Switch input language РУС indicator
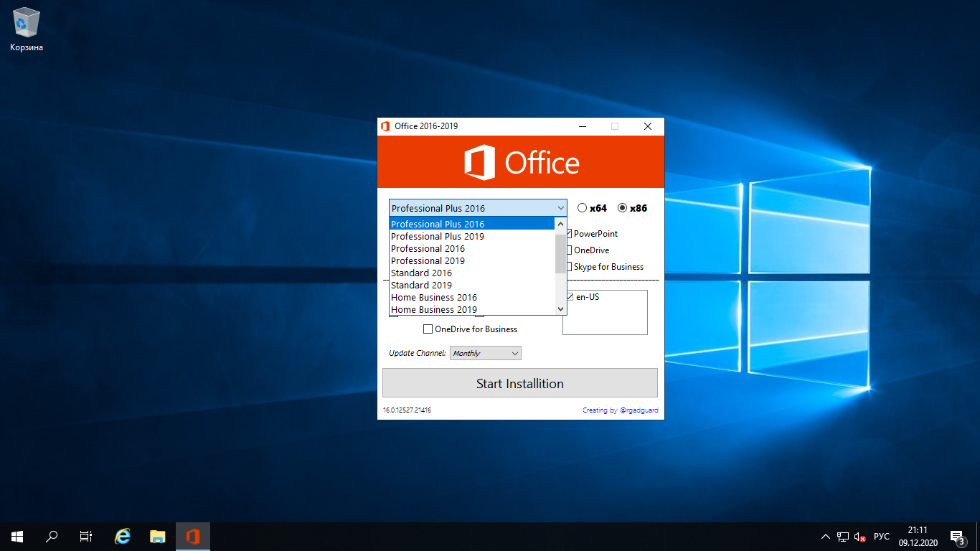The height and width of the screenshot is (551, 980). [882, 536]
